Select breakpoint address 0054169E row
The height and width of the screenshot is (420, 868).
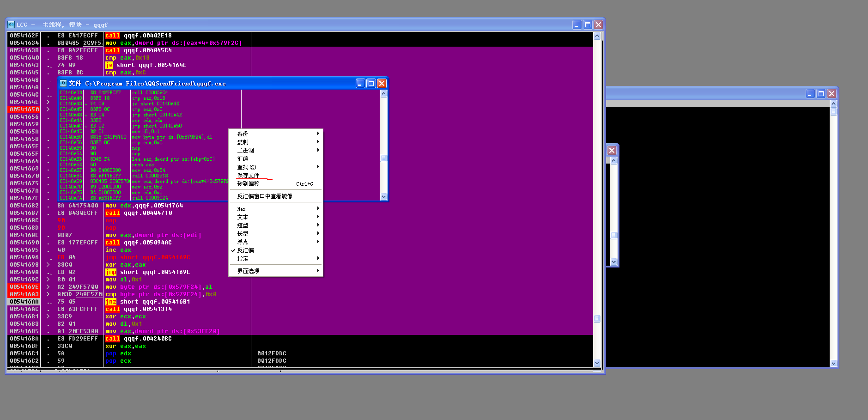click(x=24, y=287)
